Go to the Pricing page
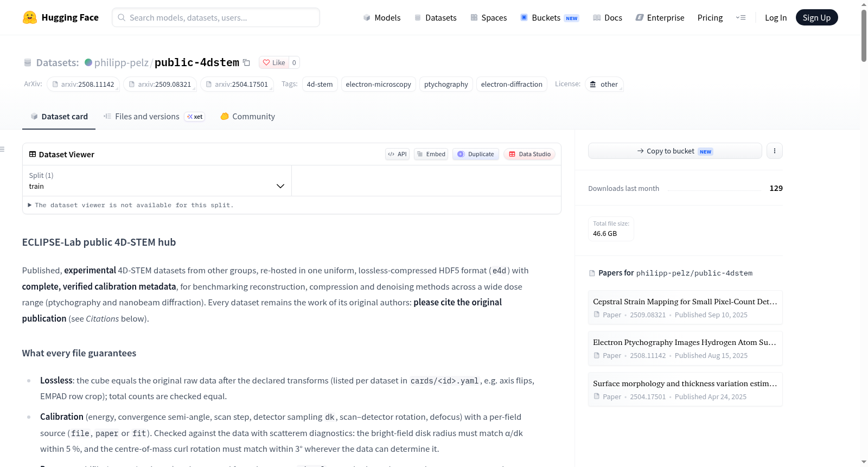Viewport: 868px width, 467px height. pos(710,17)
